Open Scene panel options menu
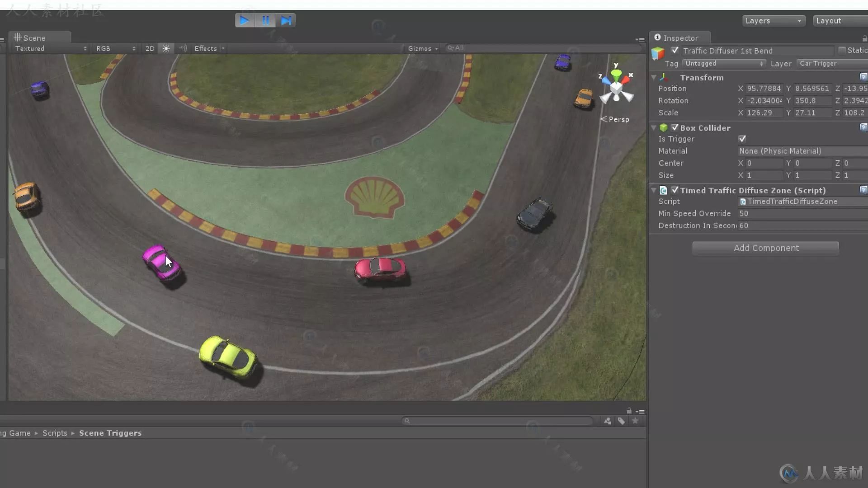The image size is (868, 488). (x=640, y=40)
